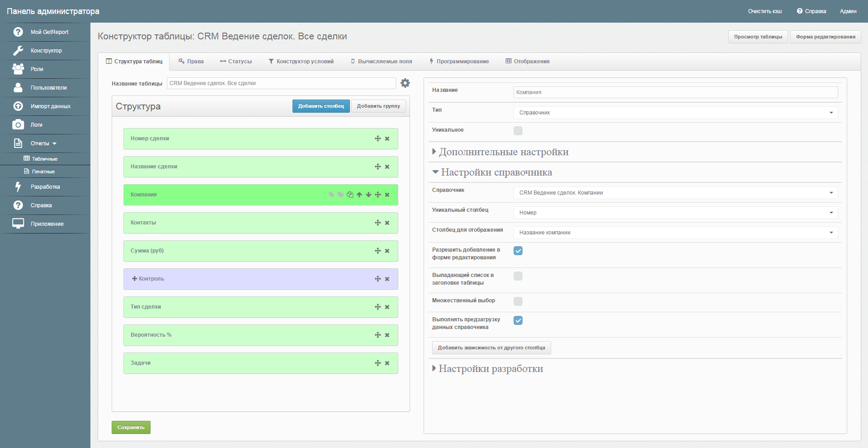Collapse Настройки справочника section

coord(492,172)
